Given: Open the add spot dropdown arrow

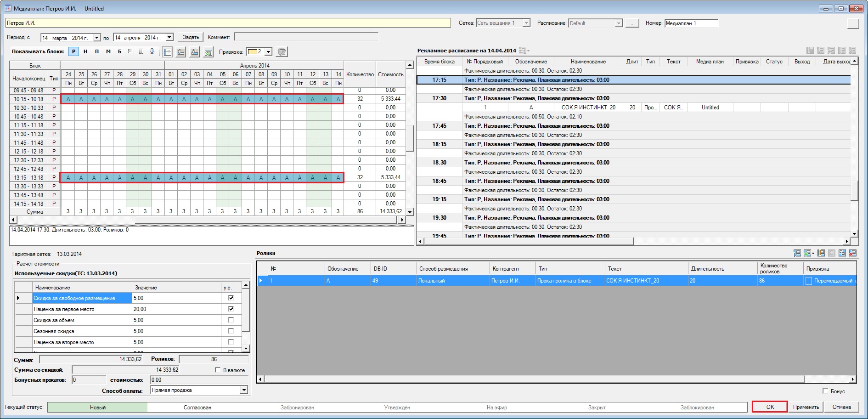Looking at the screenshot, I should 813,253.
